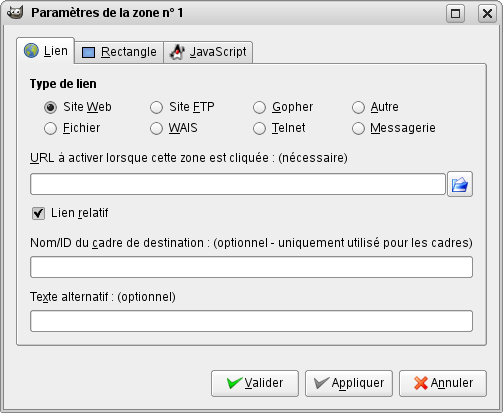Select the Telnet radio button
The image size is (503, 413).
point(259,128)
